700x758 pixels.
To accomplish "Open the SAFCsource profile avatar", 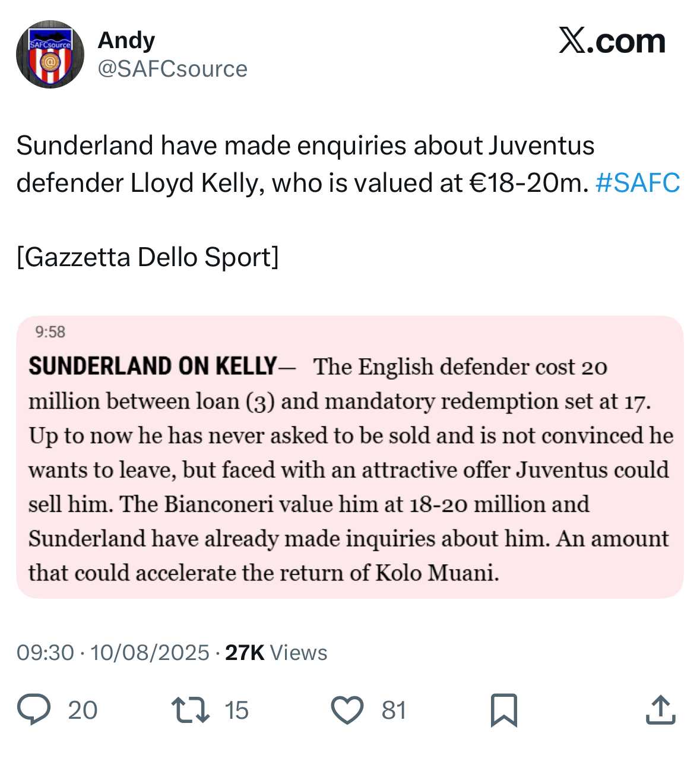I will 50,55.
